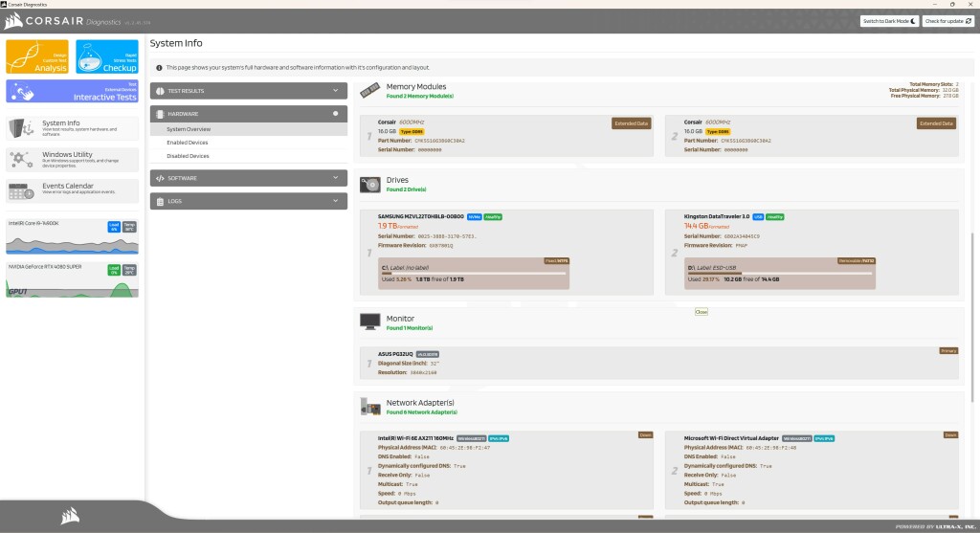Image resolution: width=980 pixels, height=533 pixels.
Task: Expand the Software section
Action: (x=249, y=178)
